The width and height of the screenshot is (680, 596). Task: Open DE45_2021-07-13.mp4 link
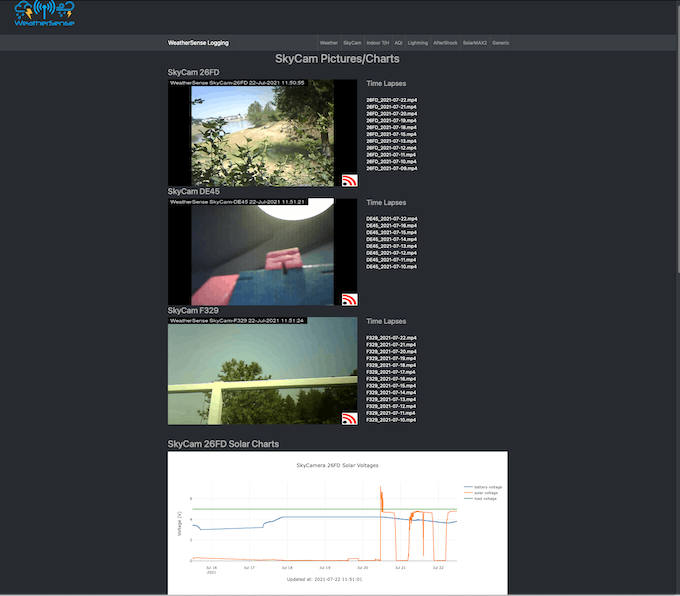(392, 246)
